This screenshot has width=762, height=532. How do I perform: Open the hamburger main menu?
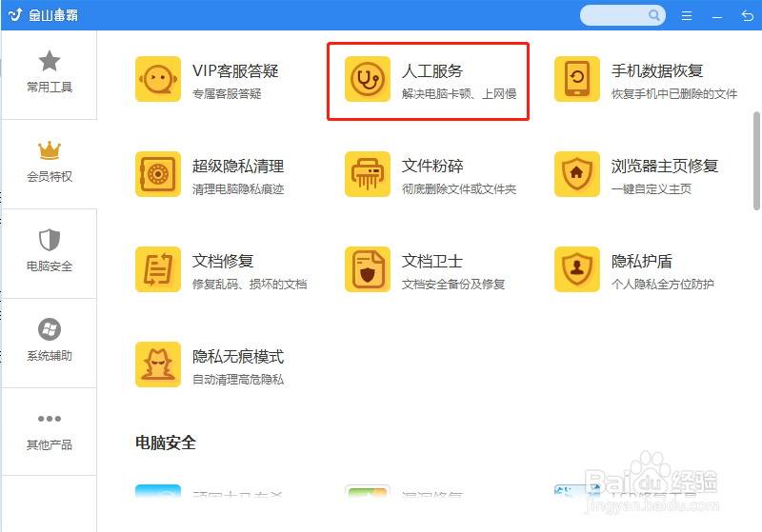686,16
